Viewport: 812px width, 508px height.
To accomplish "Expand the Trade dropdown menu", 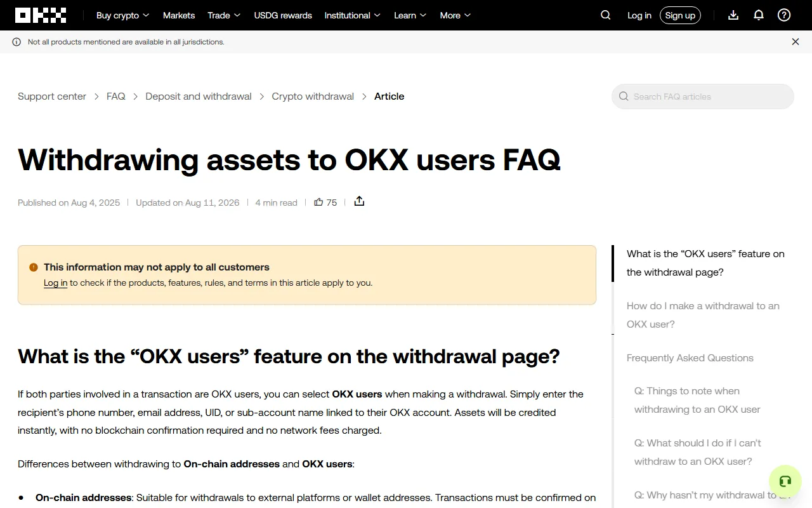I will pos(224,15).
